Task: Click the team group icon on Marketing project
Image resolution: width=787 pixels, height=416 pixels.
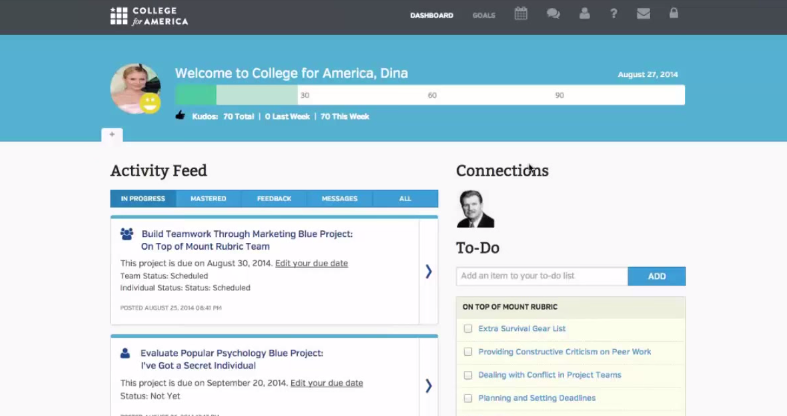Action: pos(127,234)
